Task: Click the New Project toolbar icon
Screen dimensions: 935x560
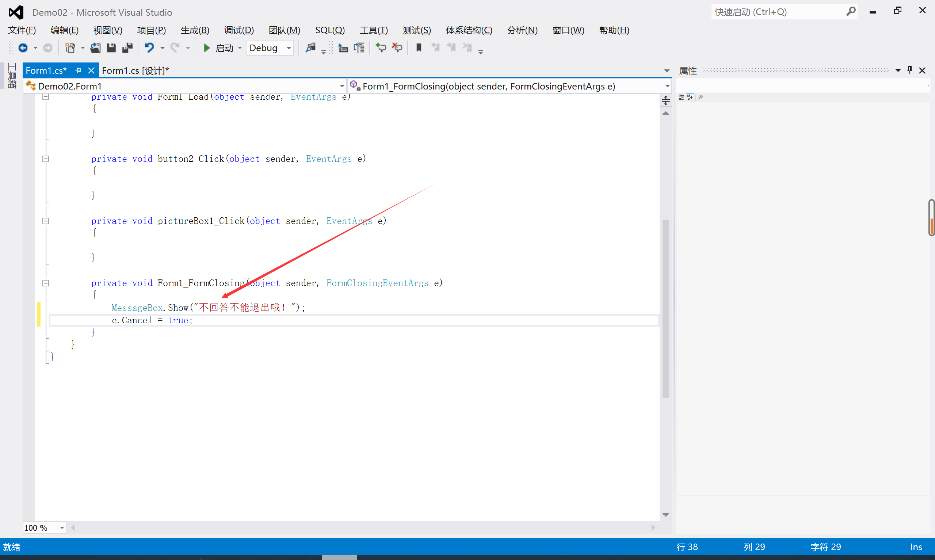Action: pos(70,48)
